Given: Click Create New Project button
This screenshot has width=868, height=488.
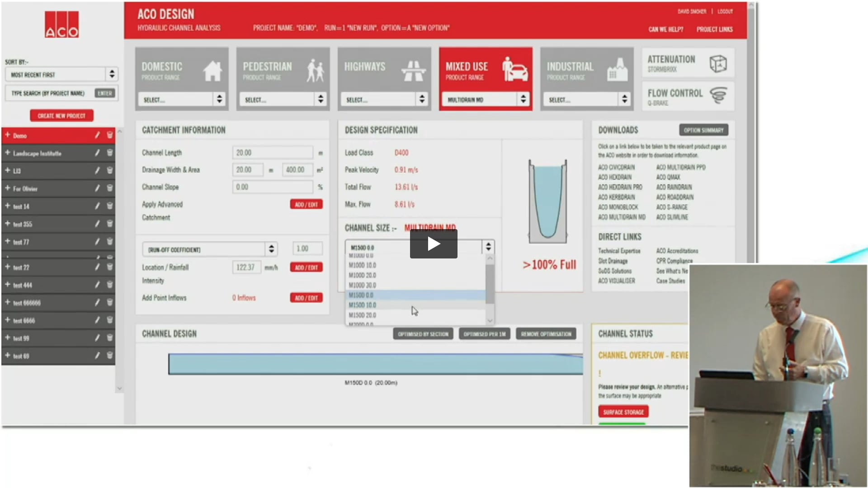Looking at the screenshot, I should tap(62, 116).
